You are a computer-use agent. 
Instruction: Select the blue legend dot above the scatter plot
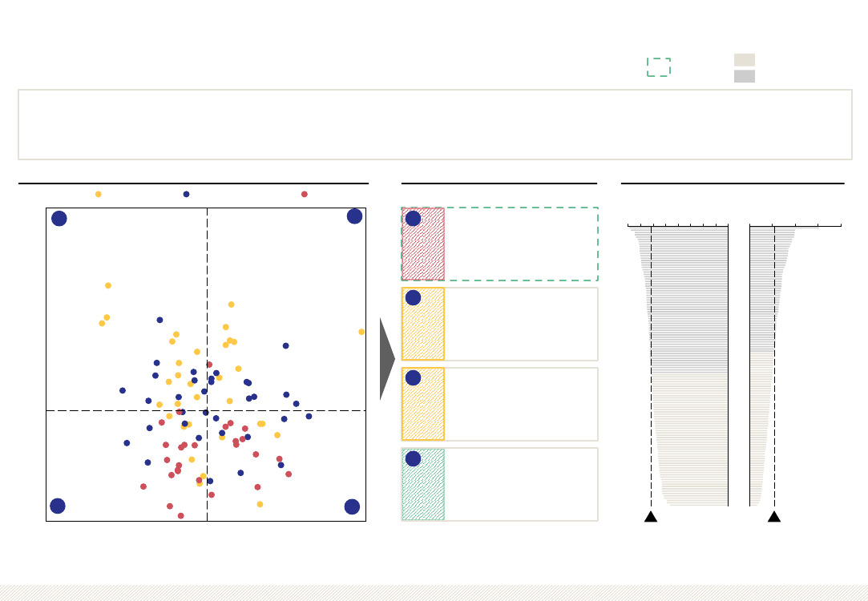pos(187,194)
